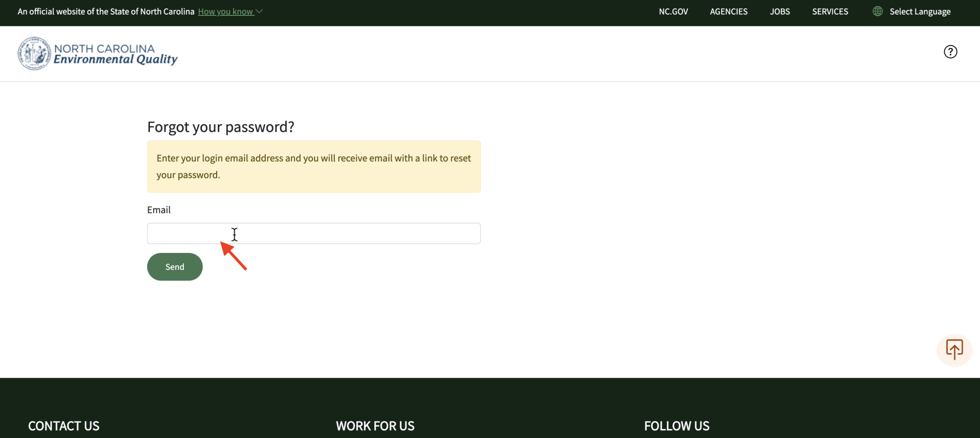Click the Forgot your password heading
The image size is (980, 438).
(221, 126)
